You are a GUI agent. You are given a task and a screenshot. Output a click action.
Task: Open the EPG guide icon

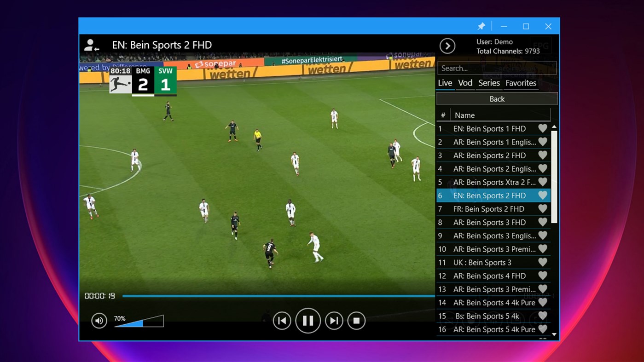coord(541,45)
